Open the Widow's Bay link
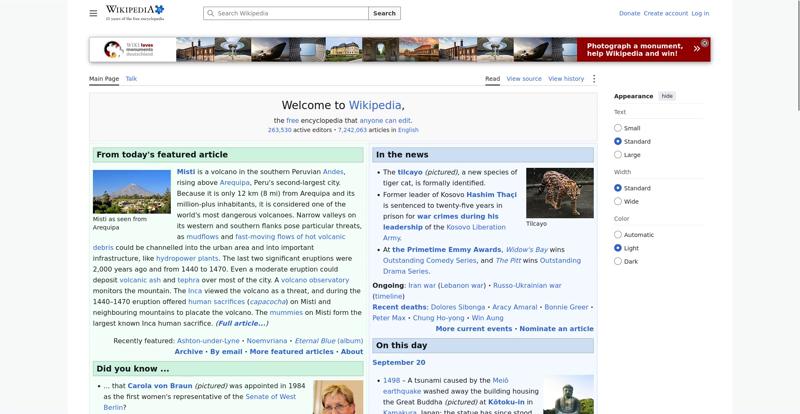This screenshot has height=414, width=800. [527, 250]
